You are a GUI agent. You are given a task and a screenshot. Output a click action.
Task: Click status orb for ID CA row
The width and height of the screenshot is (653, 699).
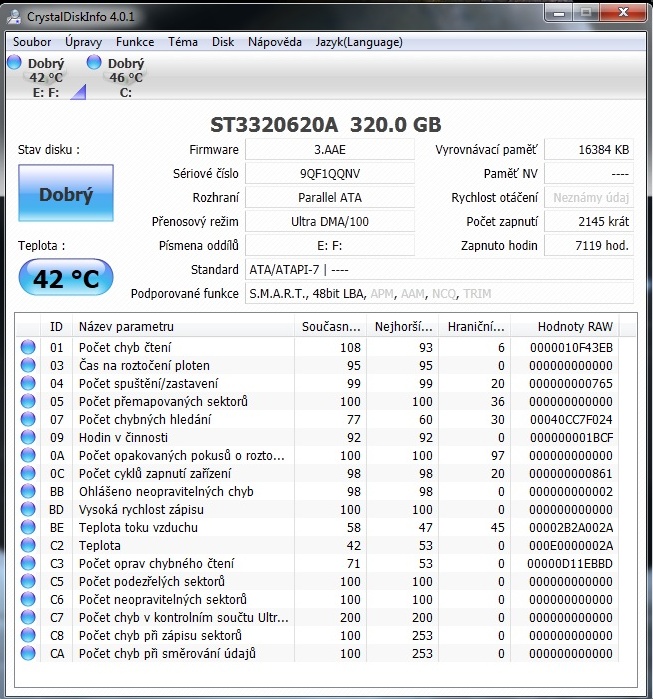(x=28, y=653)
